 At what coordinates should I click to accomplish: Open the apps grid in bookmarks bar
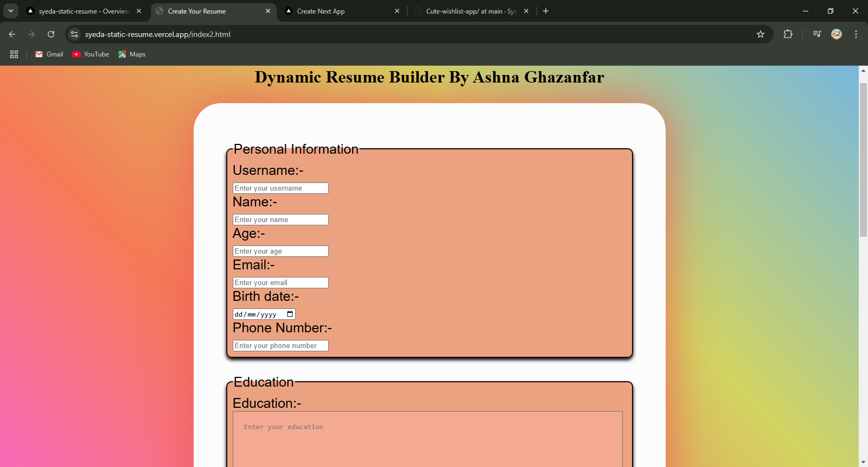14,54
